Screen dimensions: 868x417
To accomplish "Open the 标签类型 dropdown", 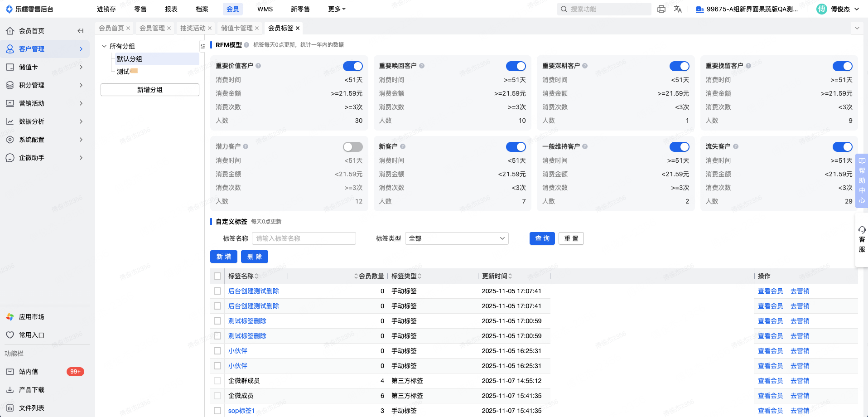I will pyautogui.click(x=457, y=238).
